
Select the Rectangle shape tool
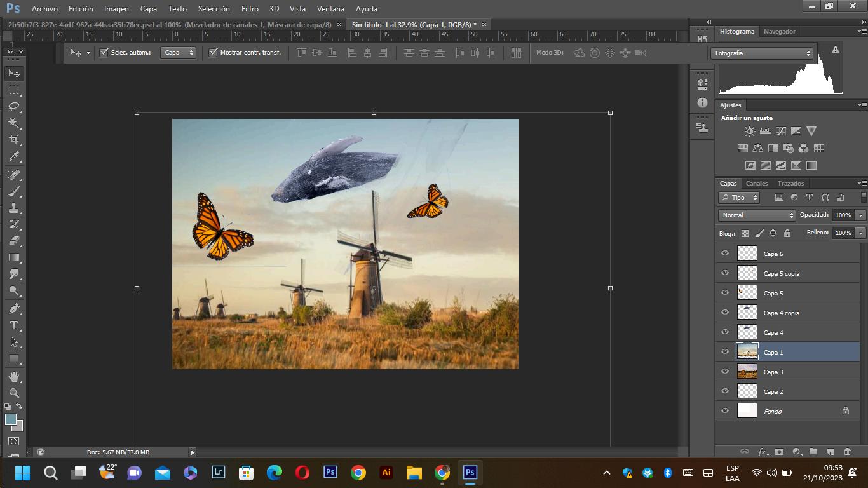click(x=14, y=358)
